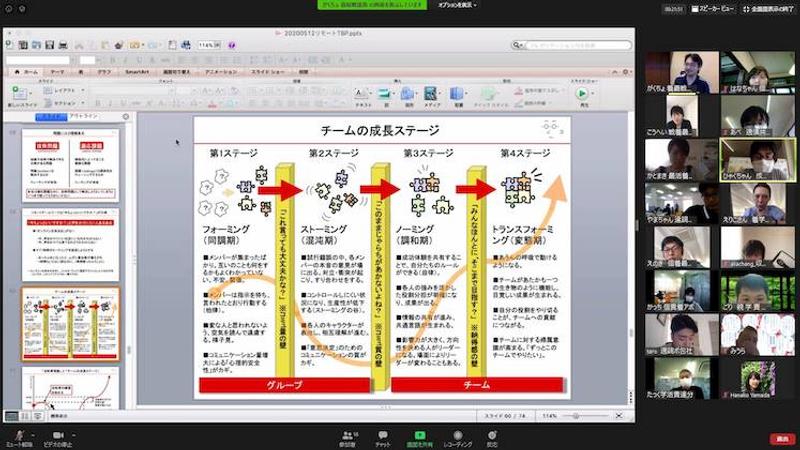Switch sidebar to slides tab
The height and width of the screenshot is (450, 800).
pos(51,117)
